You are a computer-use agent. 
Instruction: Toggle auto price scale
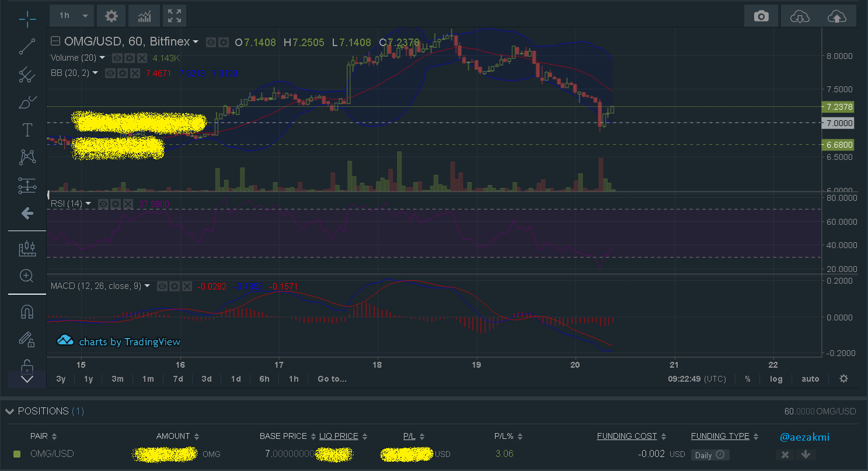coord(810,379)
